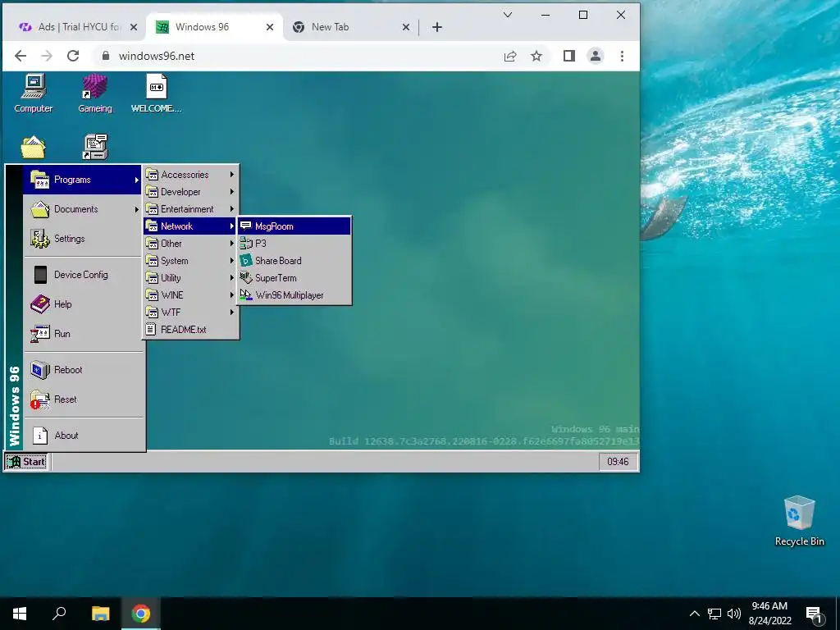
Task: Click the Win96 Multiplayer cursor icon
Action: [x=246, y=294]
